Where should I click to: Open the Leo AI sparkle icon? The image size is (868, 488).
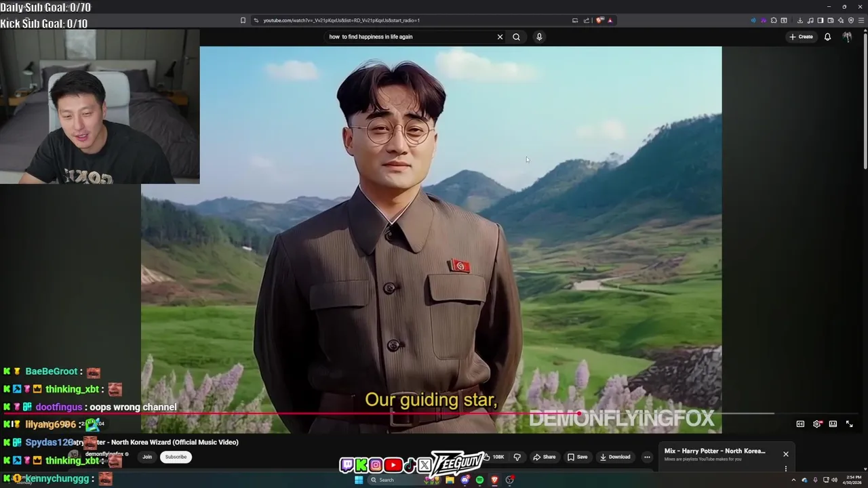coord(841,20)
